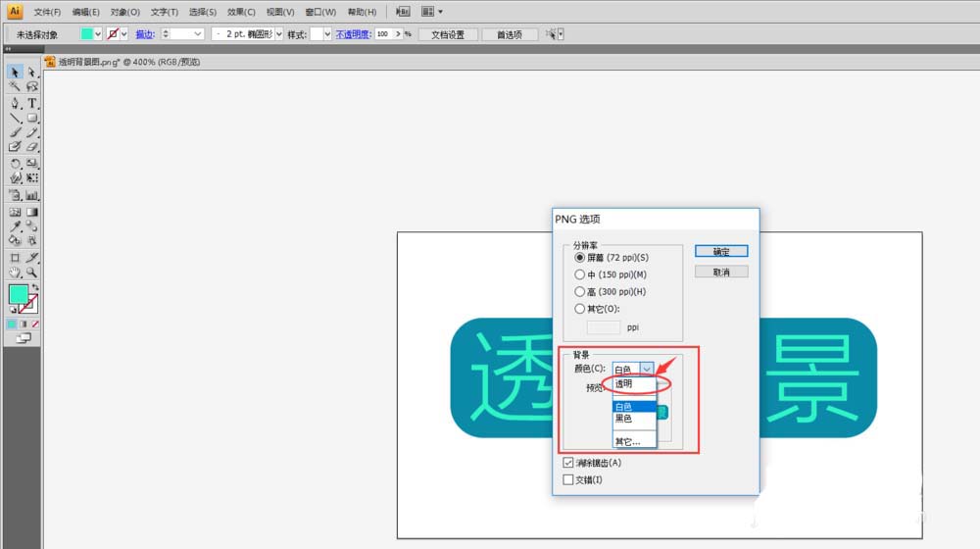Select the Blob Brush tool
The width and height of the screenshot is (980, 549).
point(15,146)
